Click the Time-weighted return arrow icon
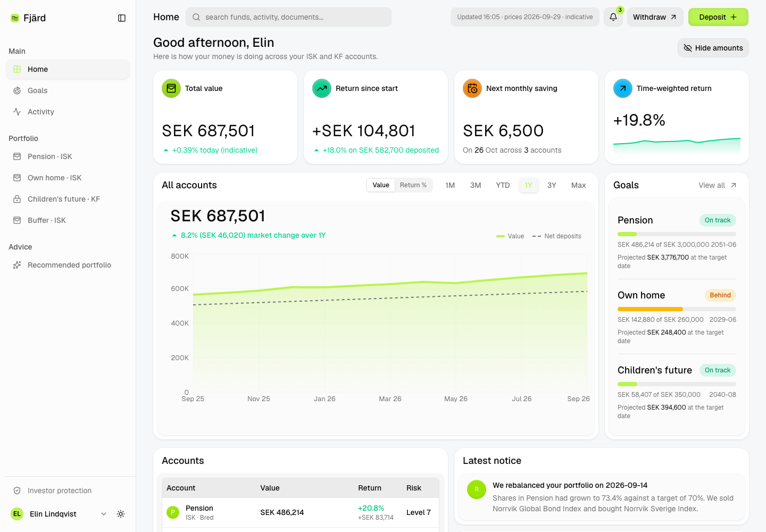This screenshot has width=766, height=532. point(623,88)
